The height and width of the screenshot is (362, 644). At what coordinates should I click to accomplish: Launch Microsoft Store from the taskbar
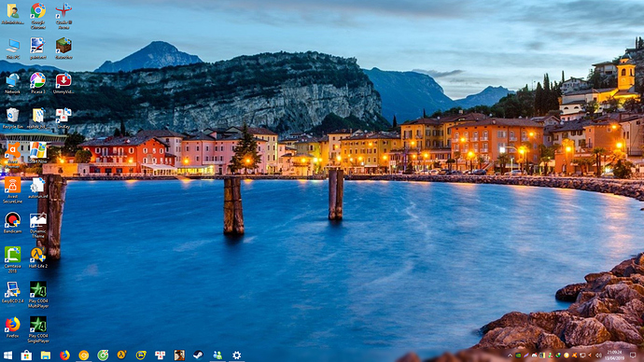(x=26, y=355)
